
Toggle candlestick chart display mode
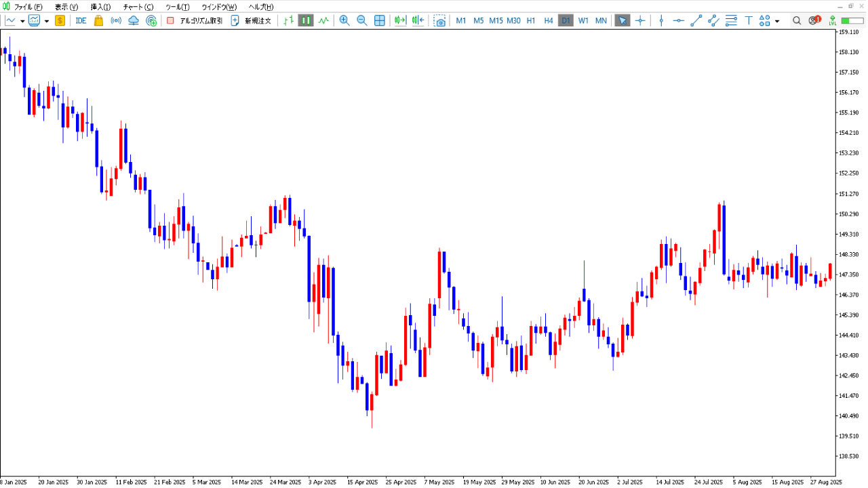305,20
